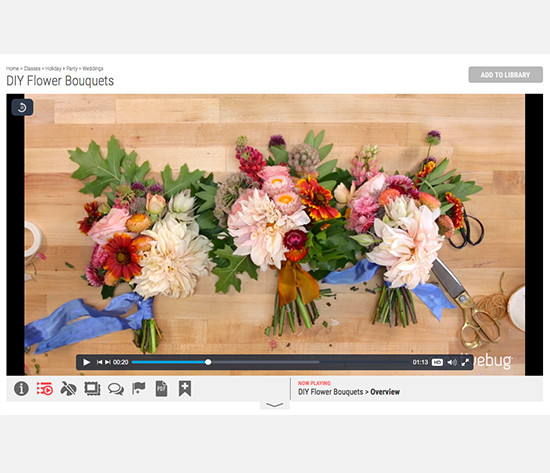Image resolution: width=550 pixels, height=473 pixels.
Task: Open the Party breadcrumb link
Action: [x=72, y=68]
